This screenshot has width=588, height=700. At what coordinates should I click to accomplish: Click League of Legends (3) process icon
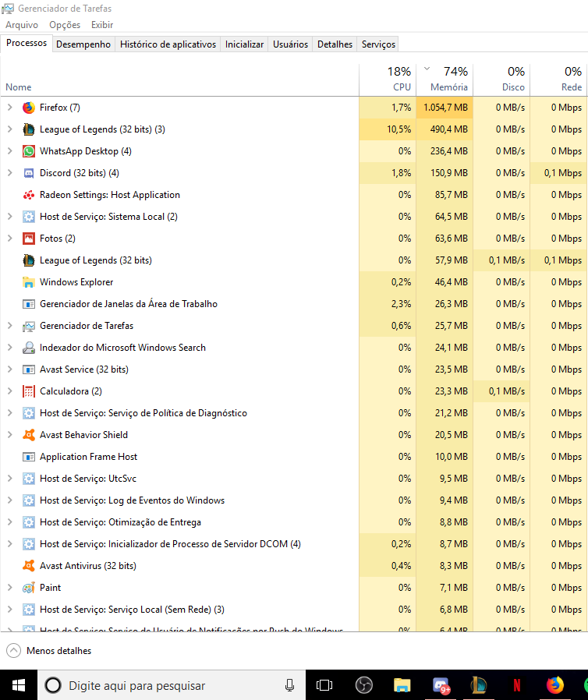click(29, 129)
